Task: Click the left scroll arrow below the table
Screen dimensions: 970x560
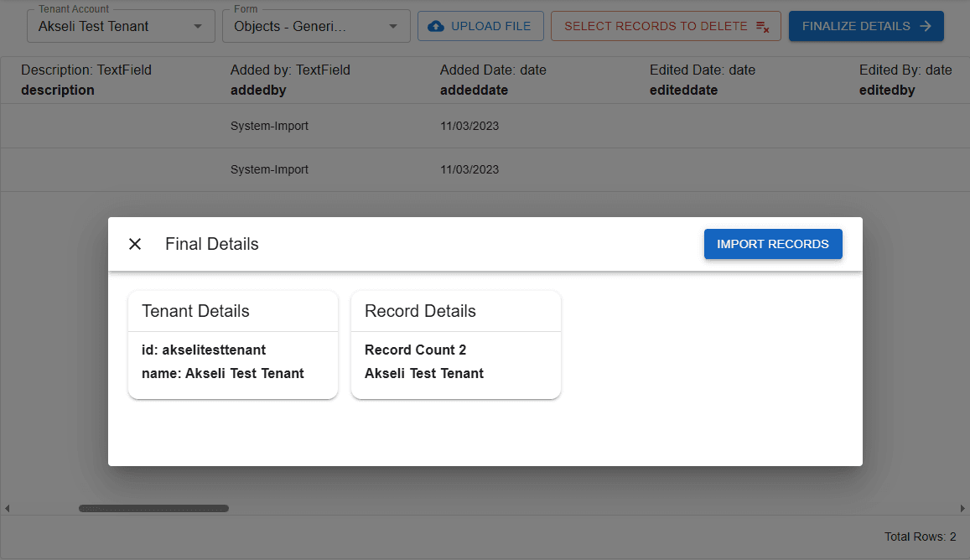Action: [7, 508]
